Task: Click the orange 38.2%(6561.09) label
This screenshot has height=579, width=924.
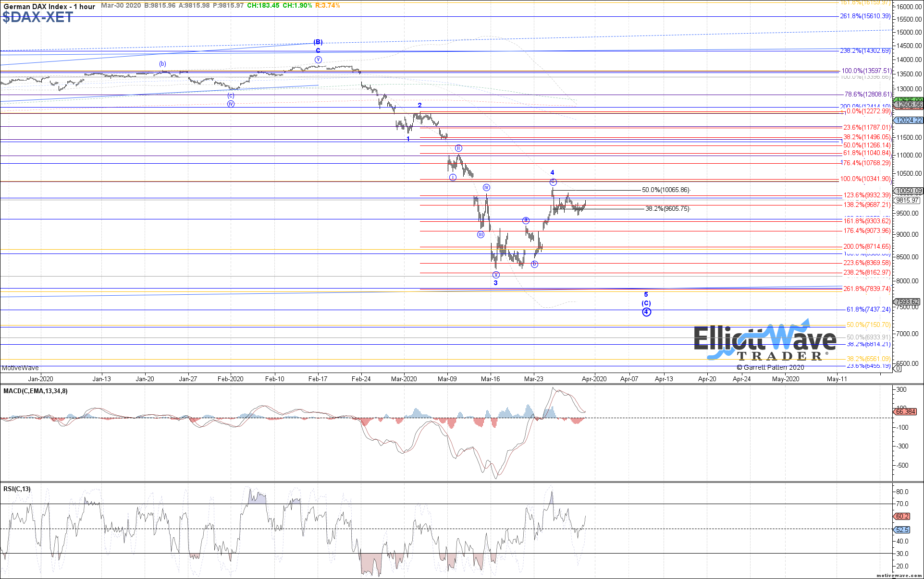Action: tap(868, 359)
